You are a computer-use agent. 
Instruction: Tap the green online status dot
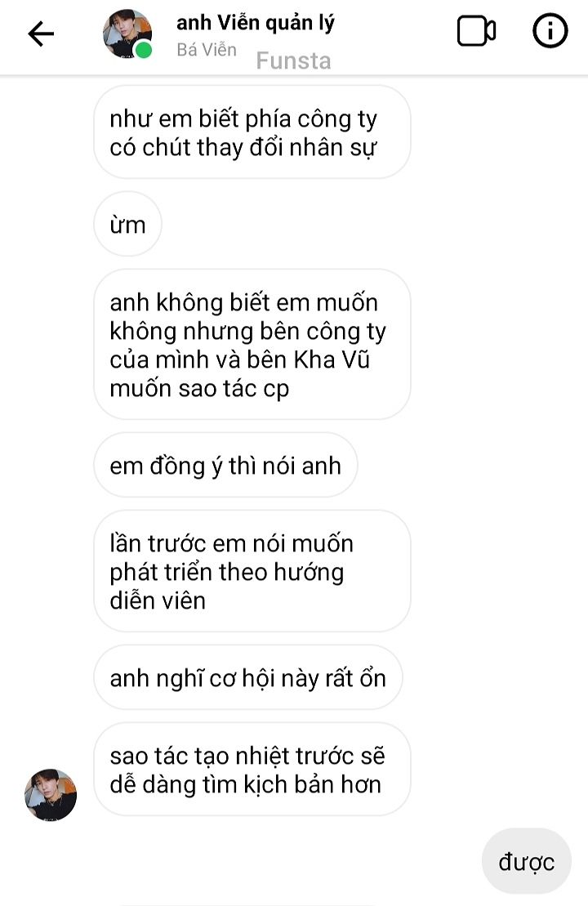143,51
